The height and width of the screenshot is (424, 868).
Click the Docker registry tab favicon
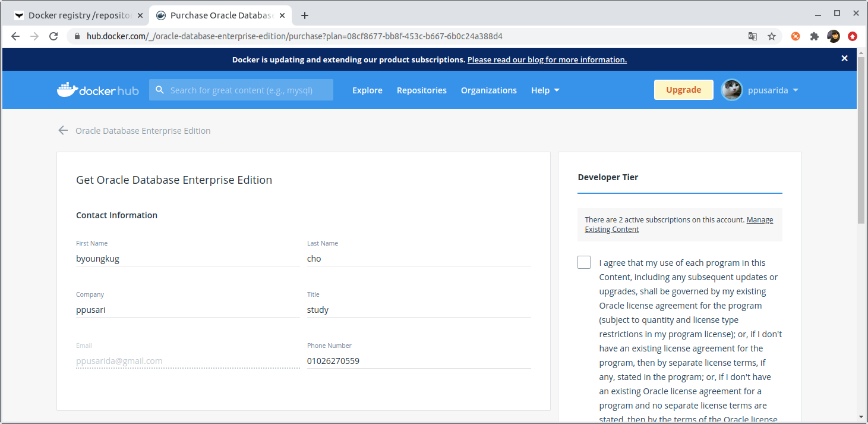[20, 15]
